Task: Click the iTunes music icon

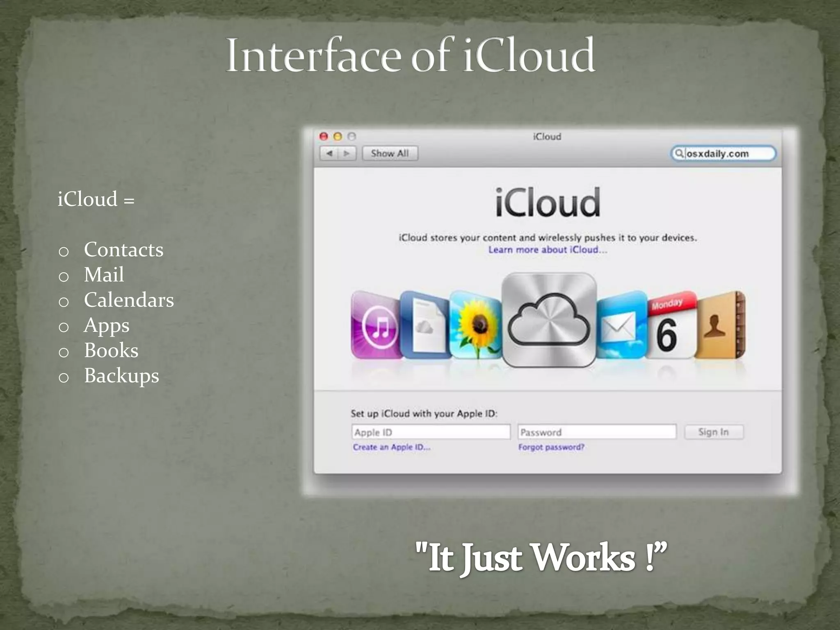Action: coord(376,325)
